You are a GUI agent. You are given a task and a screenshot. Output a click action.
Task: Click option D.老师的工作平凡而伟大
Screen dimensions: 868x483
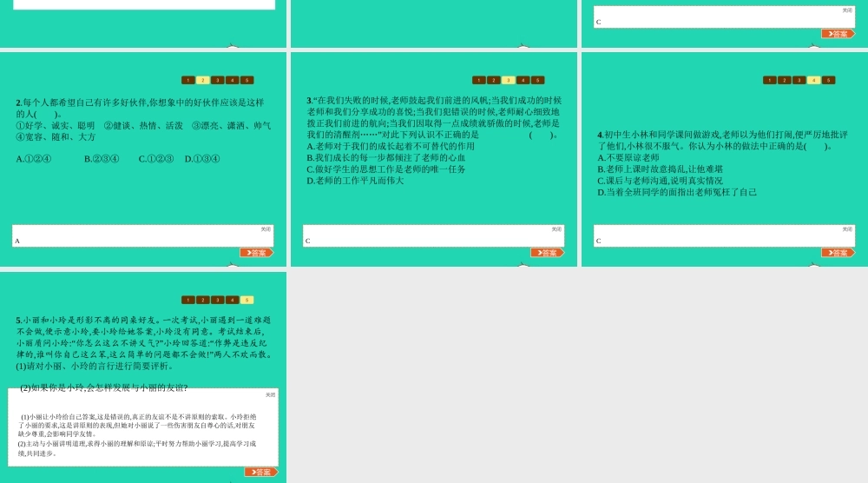(355, 181)
